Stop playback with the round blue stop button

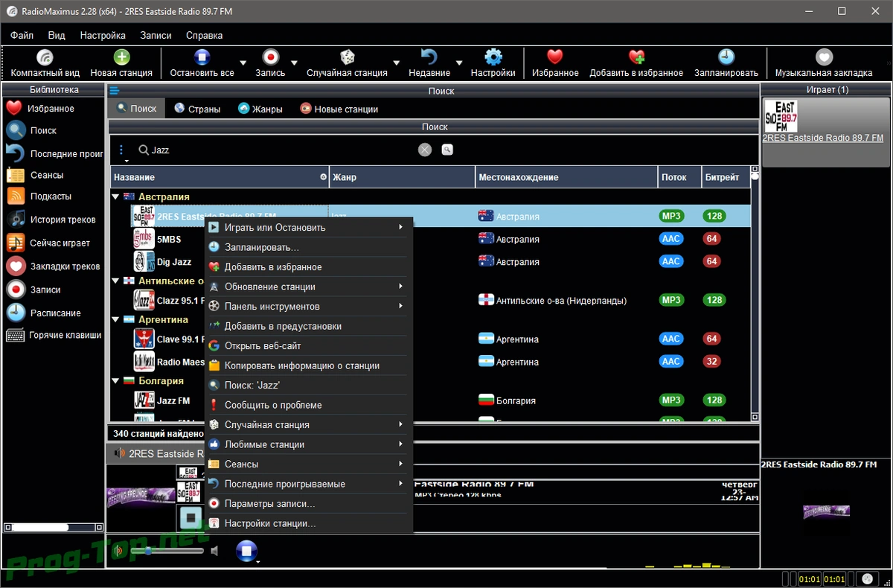246,551
